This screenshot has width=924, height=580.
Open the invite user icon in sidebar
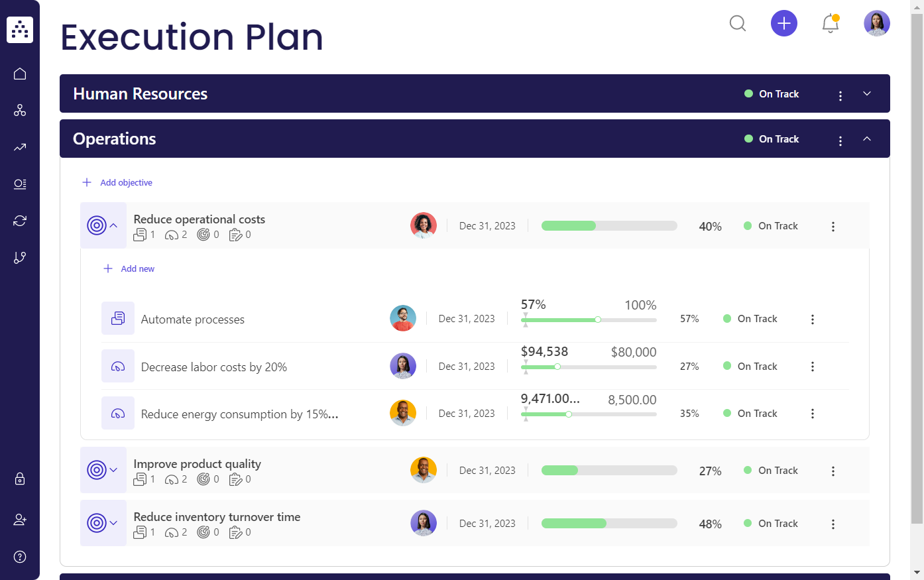[x=20, y=520]
